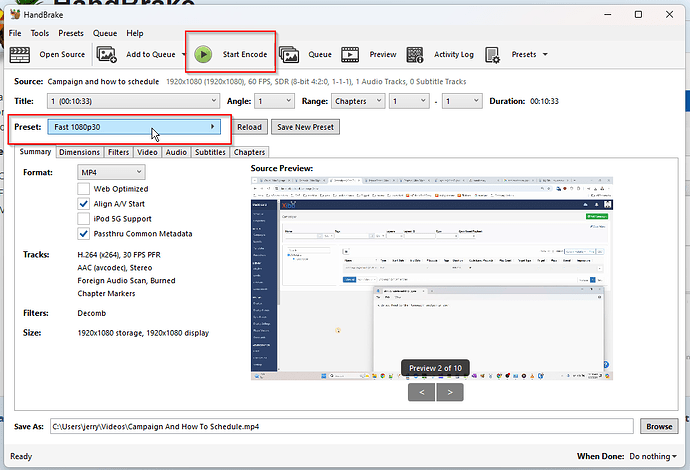Switch to the Dimensions tab

coord(80,152)
